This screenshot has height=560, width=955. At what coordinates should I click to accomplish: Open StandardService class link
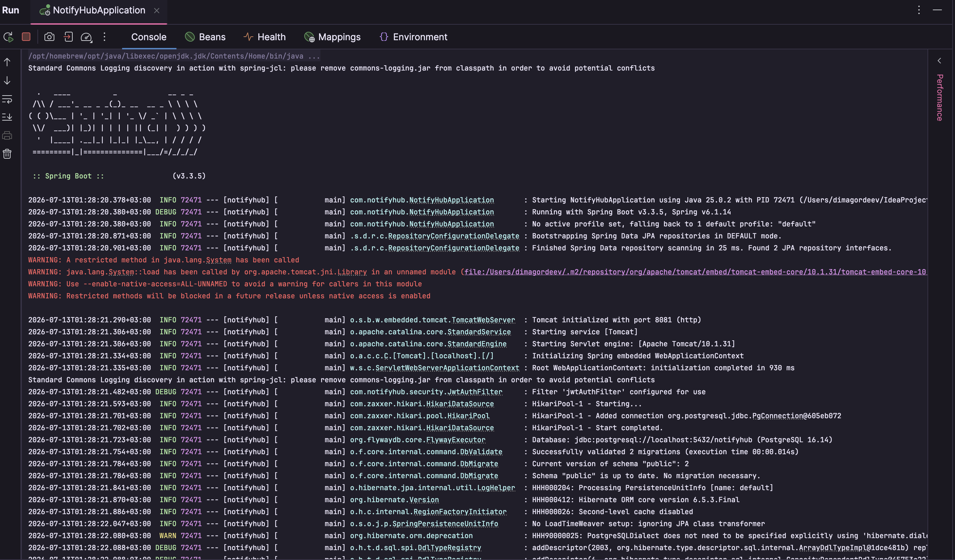coord(479,332)
